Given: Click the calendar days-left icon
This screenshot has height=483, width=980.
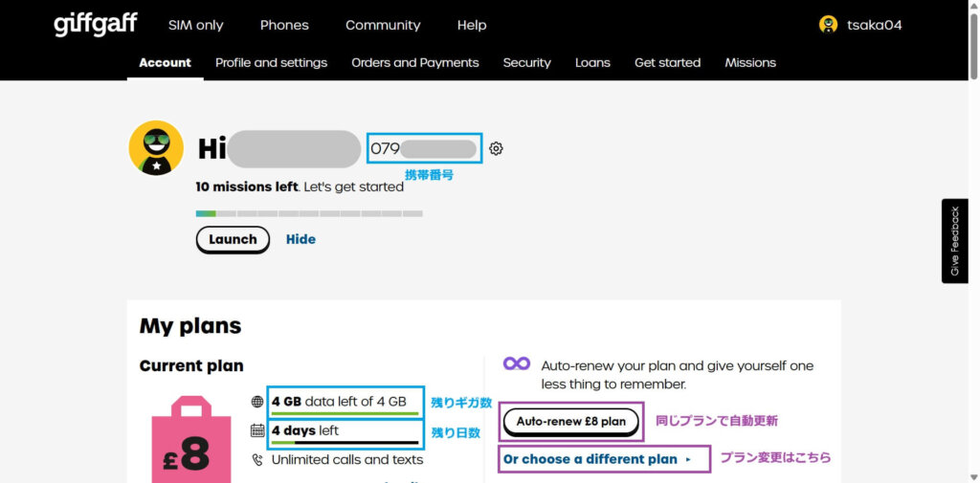Looking at the screenshot, I should (256, 430).
